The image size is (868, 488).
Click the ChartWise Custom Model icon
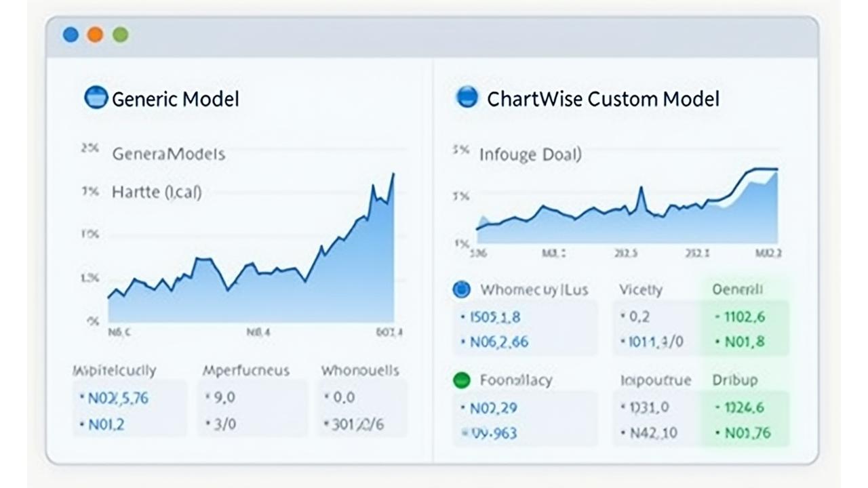click(x=467, y=98)
